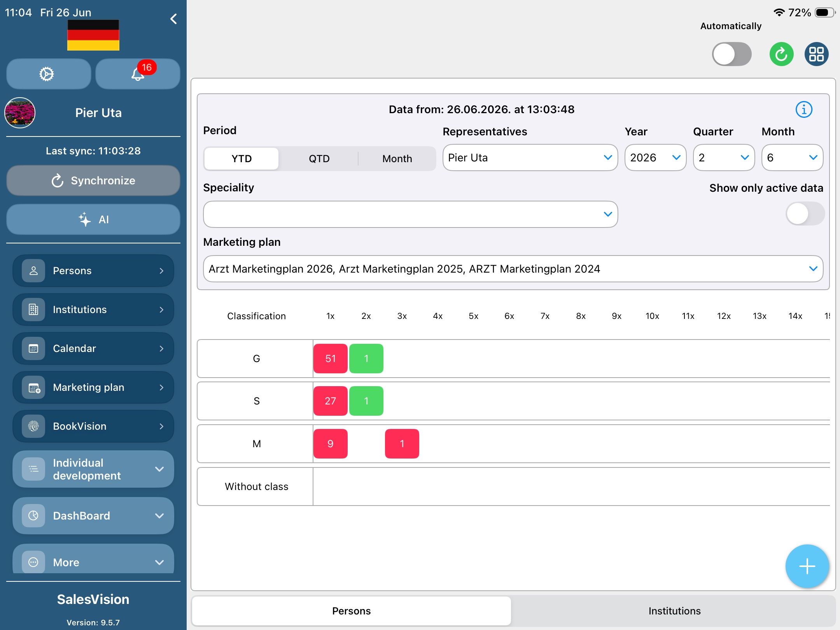Start the AI assistant
840x630 pixels.
[x=93, y=219]
